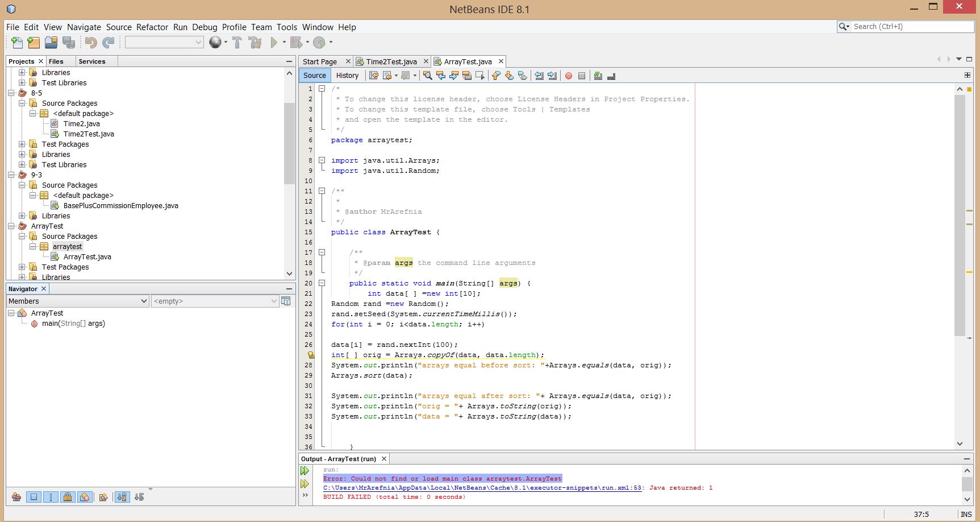Click the red Start Macro Recording icon

[569, 76]
